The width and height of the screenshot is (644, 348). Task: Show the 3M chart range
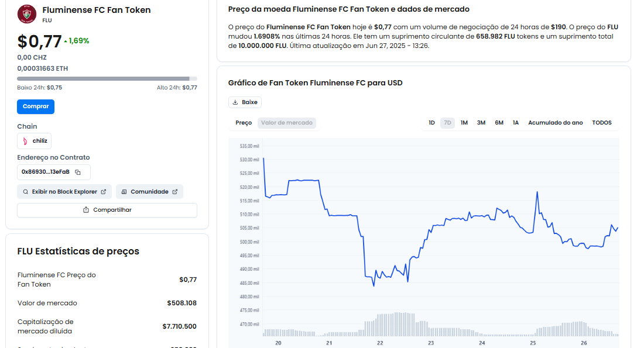tap(481, 123)
